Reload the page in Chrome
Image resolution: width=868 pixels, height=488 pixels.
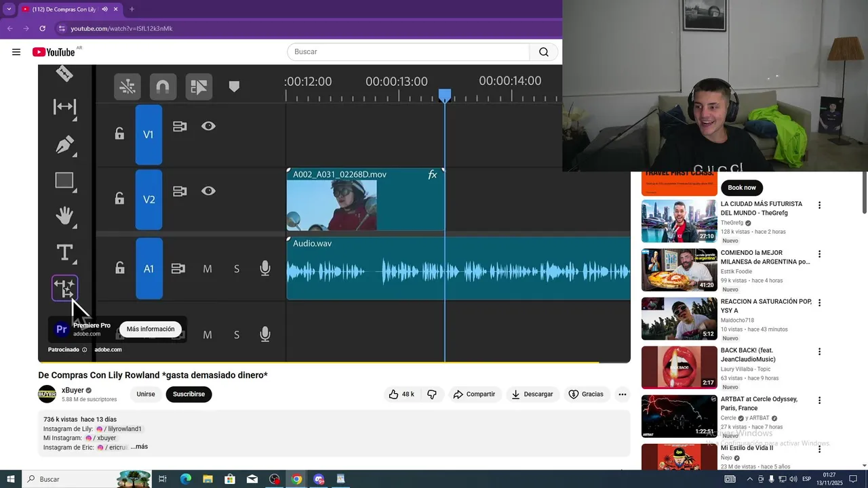pos(42,28)
